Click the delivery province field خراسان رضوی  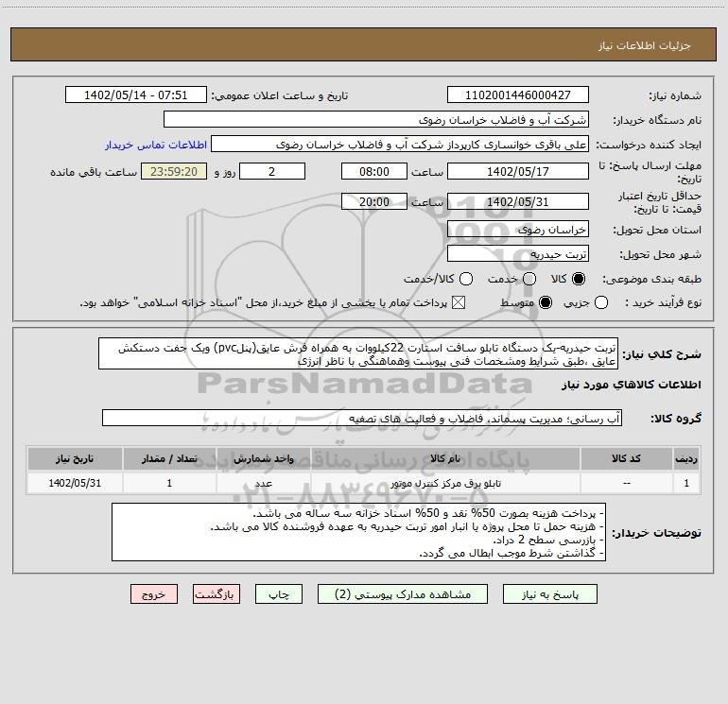pos(518,230)
